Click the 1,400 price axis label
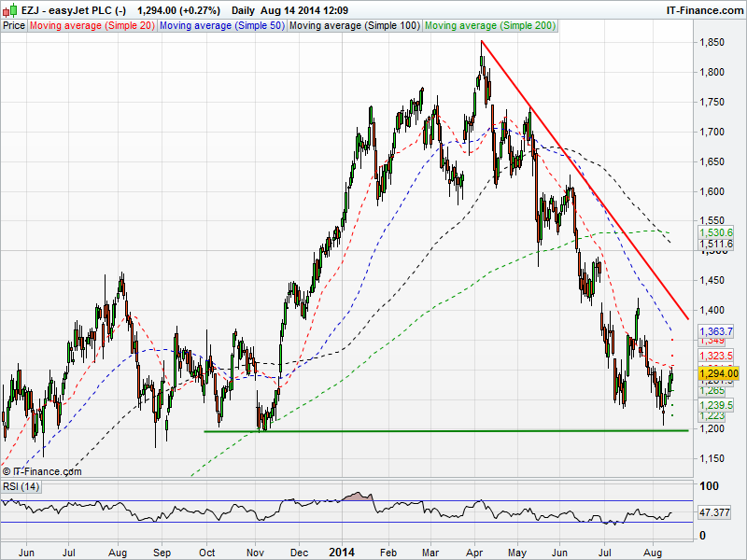 [x=712, y=310]
